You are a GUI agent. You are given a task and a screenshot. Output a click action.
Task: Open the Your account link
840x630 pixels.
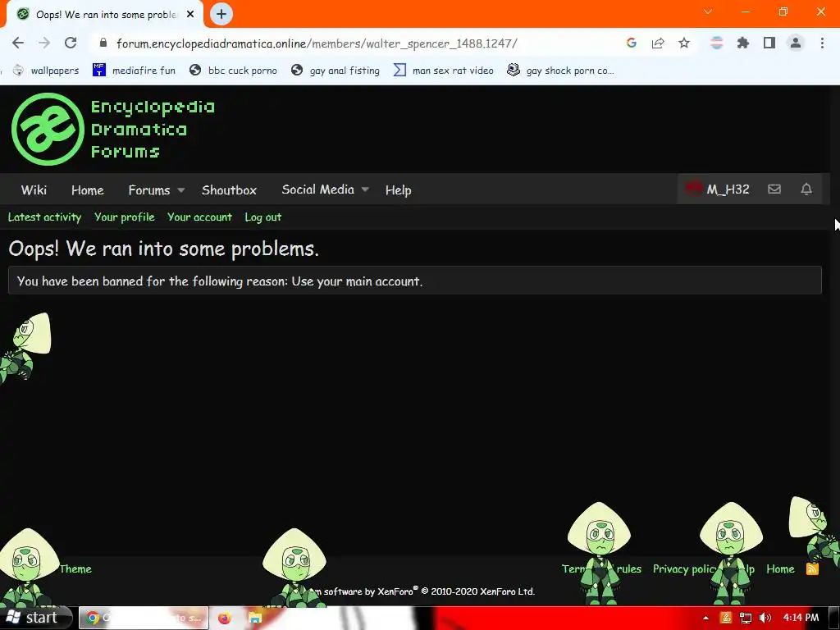pos(199,217)
